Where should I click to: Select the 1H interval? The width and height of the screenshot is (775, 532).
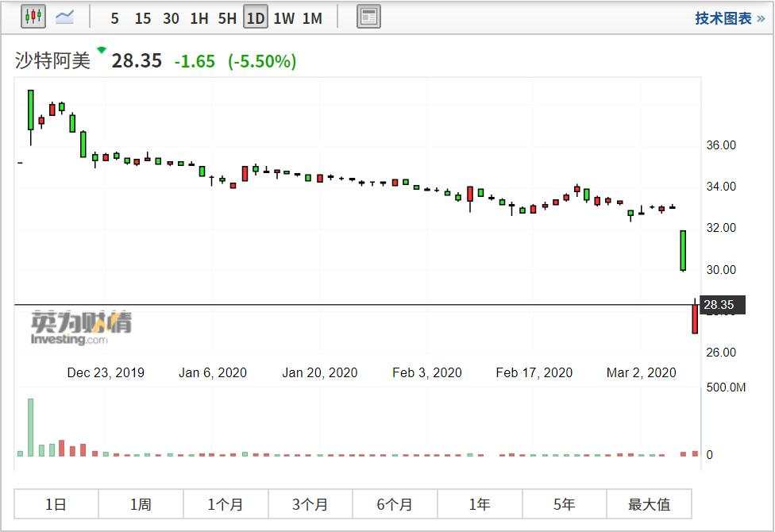pyautogui.click(x=199, y=19)
